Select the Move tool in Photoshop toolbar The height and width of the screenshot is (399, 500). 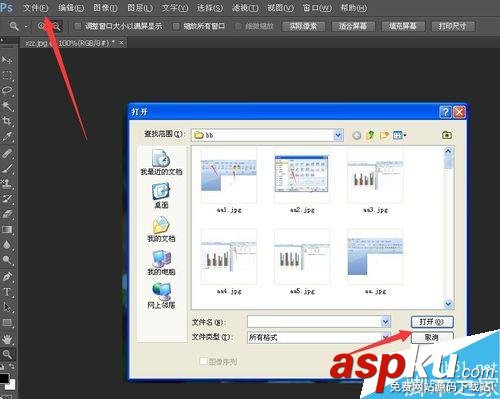click(x=7, y=60)
